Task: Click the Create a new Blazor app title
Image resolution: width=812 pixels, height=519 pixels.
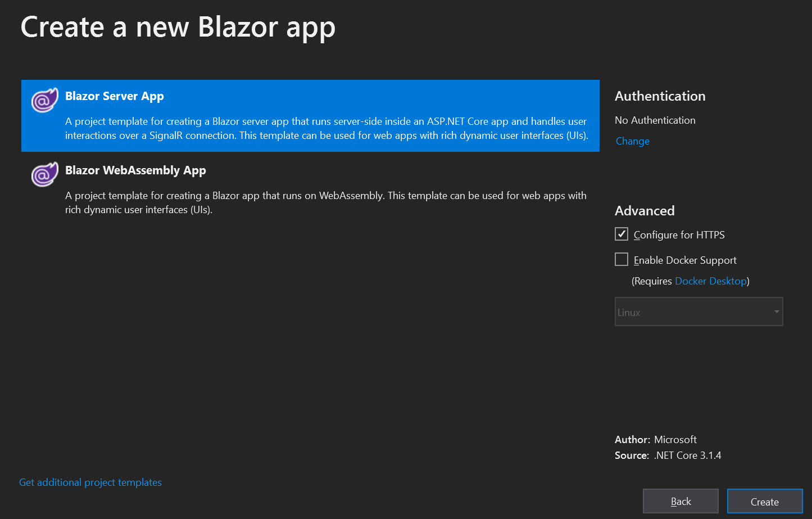Action: point(178,27)
